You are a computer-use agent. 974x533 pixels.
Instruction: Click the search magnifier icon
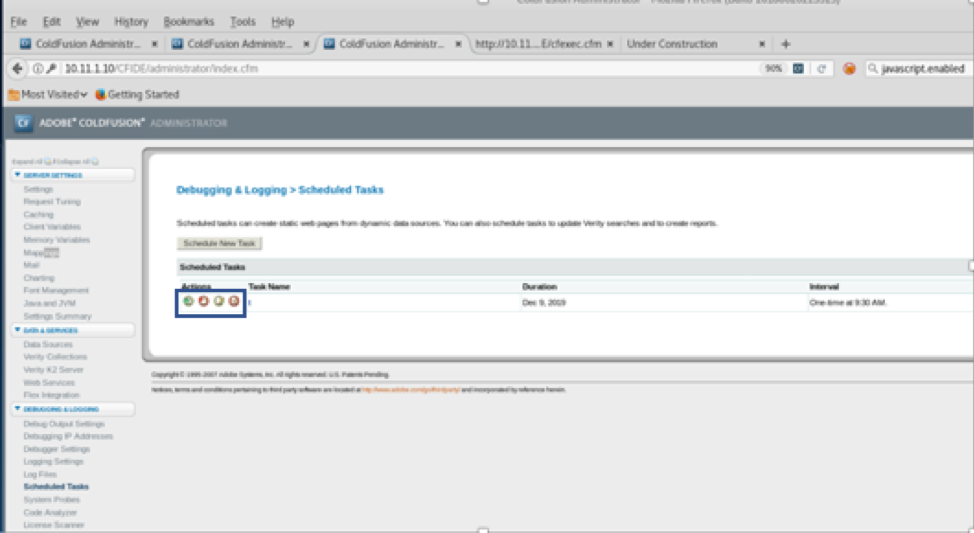873,68
